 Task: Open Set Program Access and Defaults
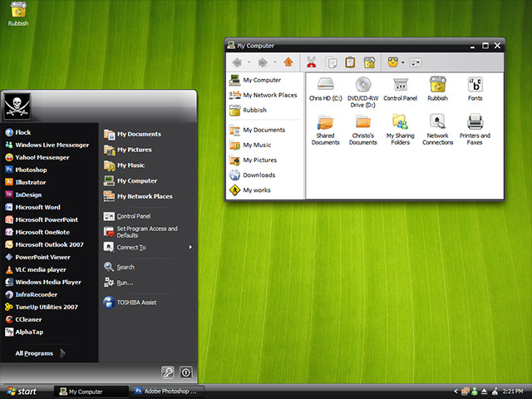(140, 232)
